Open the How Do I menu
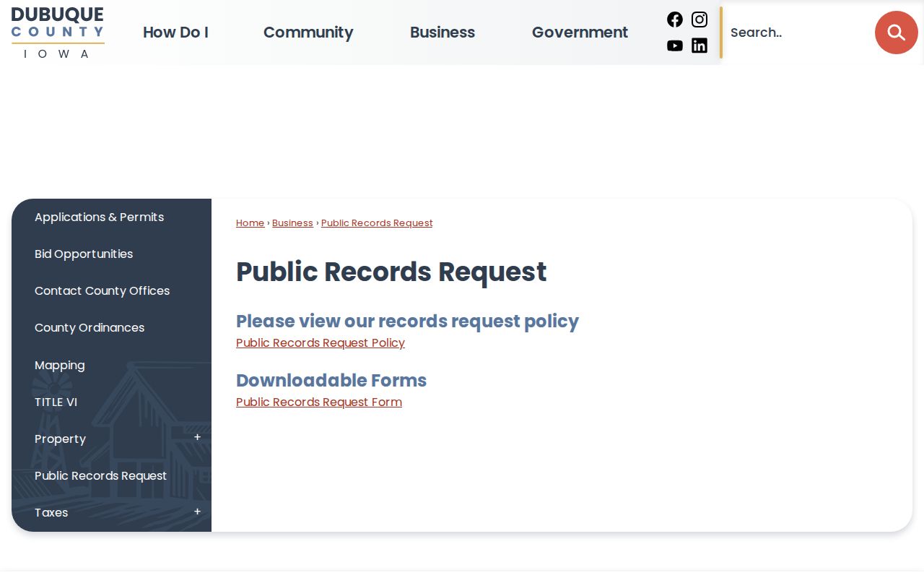 175,33
